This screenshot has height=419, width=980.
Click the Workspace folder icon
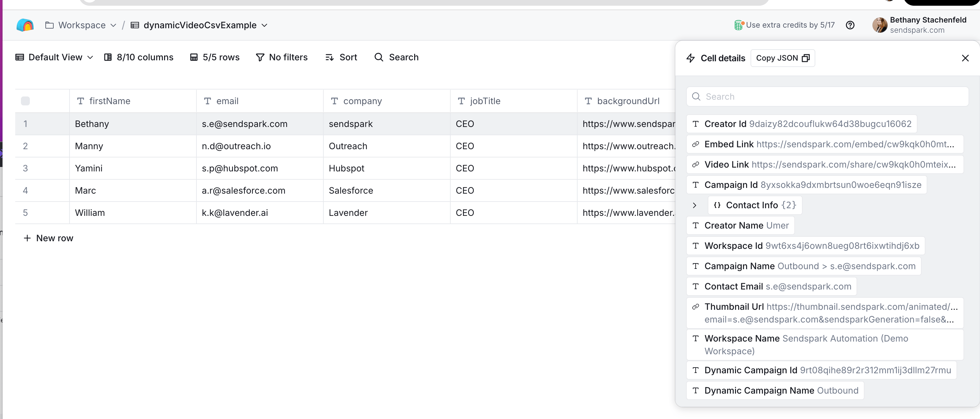pos(50,25)
